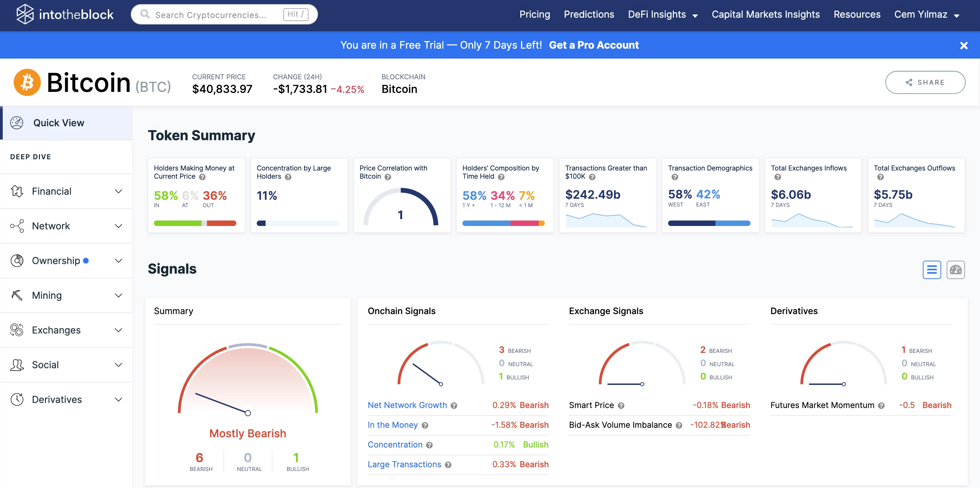This screenshot has width=980, height=488.
Task: Expand the Social section chevron
Action: point(118,365)
